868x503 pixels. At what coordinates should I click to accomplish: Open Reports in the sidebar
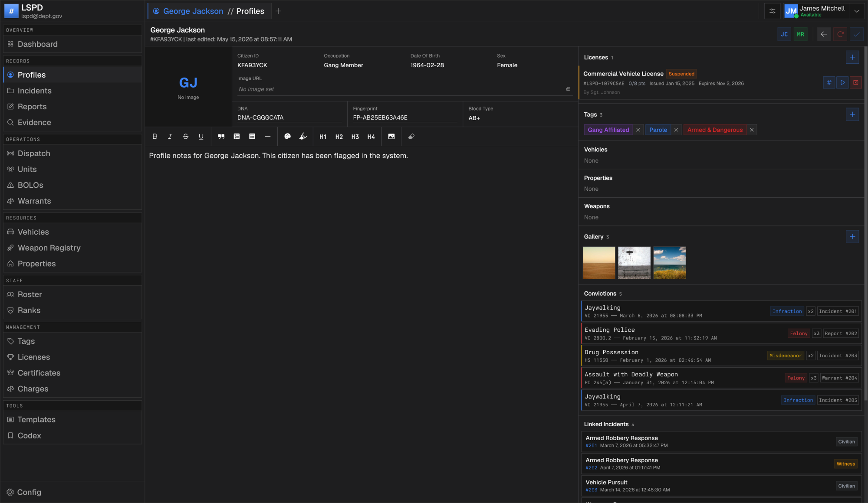pyautogui.click(x=72, y=107)
